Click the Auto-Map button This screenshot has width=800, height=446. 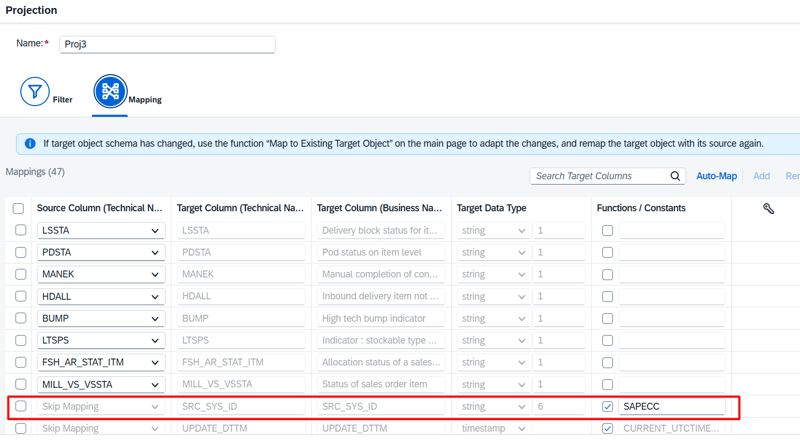pyautogui.click(x=716, y=176)
